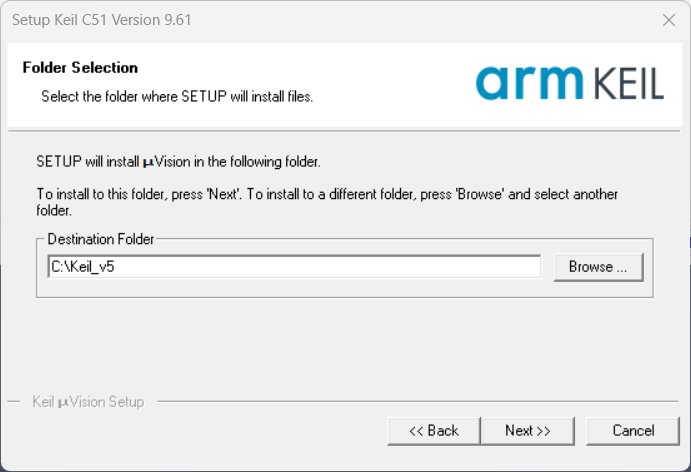Screen dimensions: 691x472
Task: Click the KEIL wordmark in the logo
Action: coord(629,84)
